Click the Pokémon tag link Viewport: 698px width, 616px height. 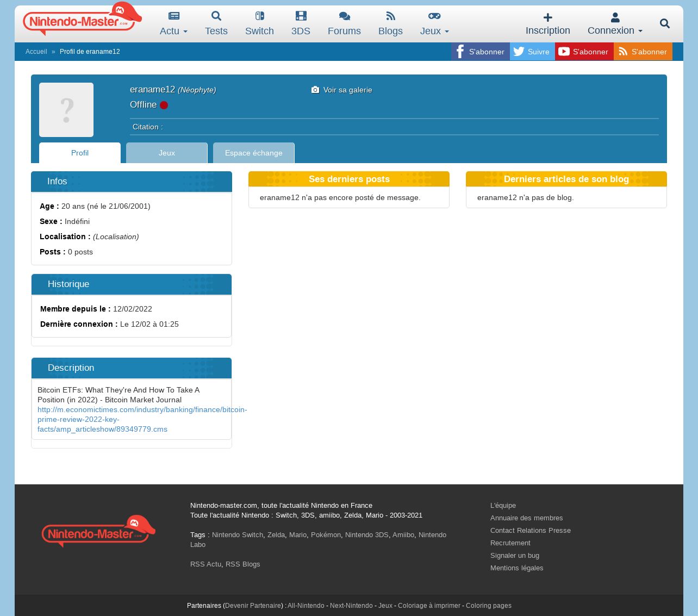click(x=326, y=534)
